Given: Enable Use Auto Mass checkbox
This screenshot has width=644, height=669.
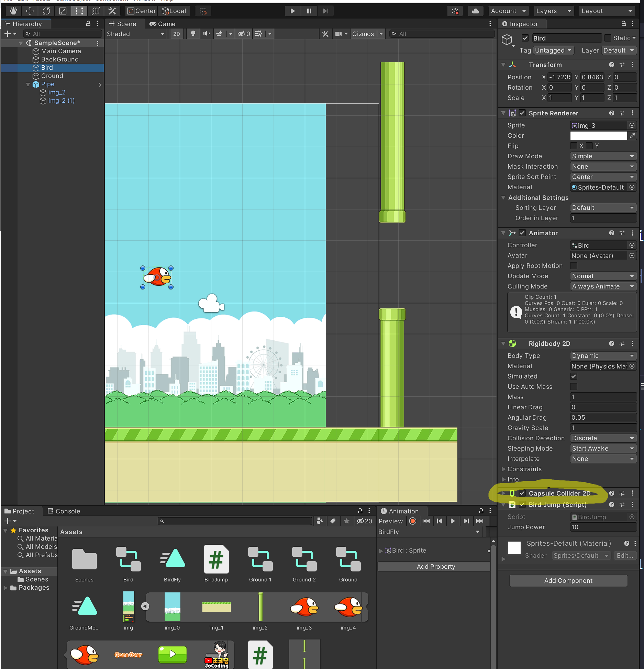Looking at the screenshot, I should click(574, 387).
